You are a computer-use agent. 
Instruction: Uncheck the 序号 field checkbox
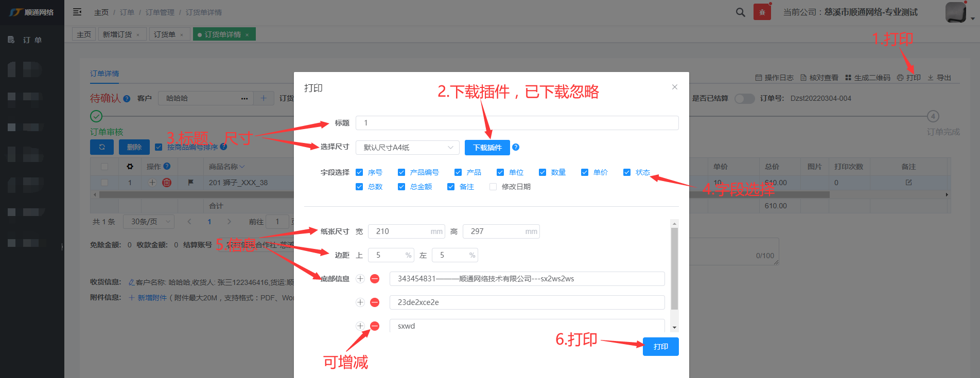359,172
